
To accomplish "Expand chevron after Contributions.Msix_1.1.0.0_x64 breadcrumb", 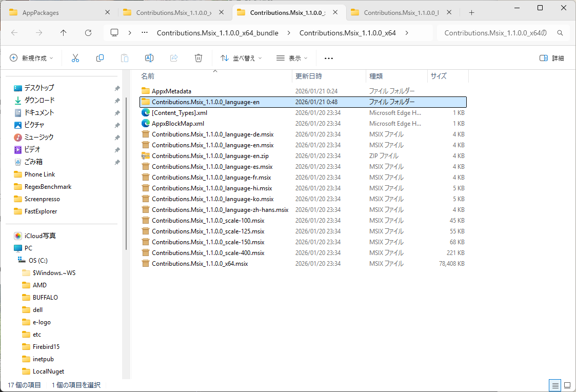I will coord(407,33).
